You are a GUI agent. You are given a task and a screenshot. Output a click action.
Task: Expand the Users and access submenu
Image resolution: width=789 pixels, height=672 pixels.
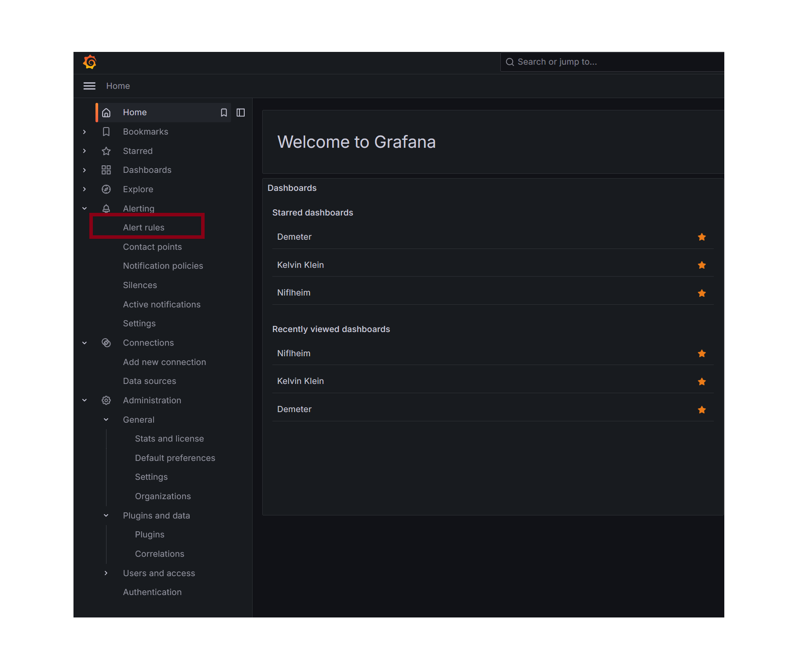[x=106, y=573]
